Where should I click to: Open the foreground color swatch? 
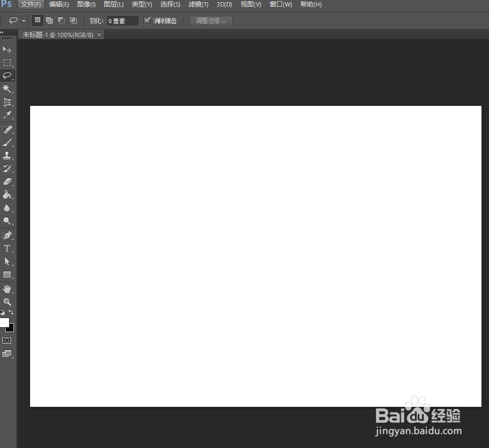tap(4, 322)
